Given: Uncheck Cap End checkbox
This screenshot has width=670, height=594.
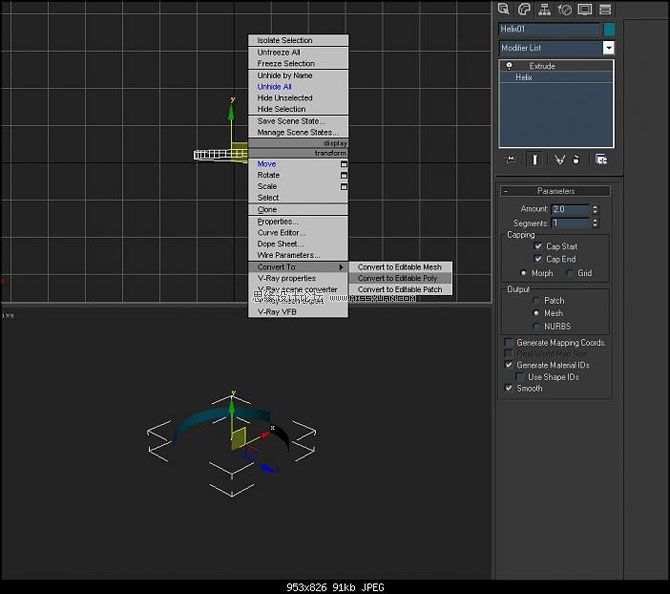Looking at the screenshot, I should [538, 259].
